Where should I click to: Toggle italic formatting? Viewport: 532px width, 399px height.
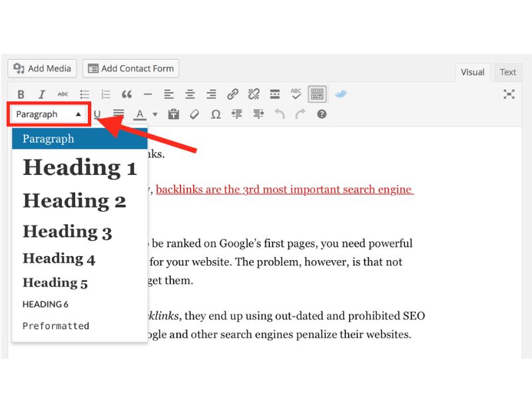42,94
